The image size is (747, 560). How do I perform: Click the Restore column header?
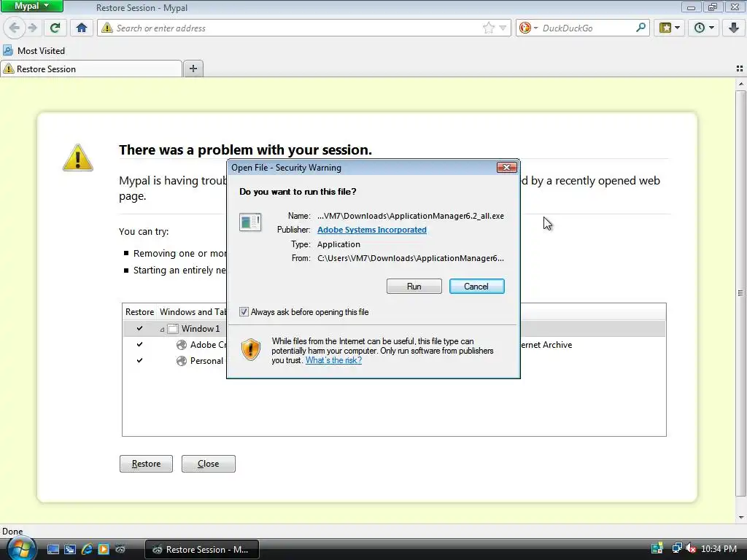click(139, 312)
